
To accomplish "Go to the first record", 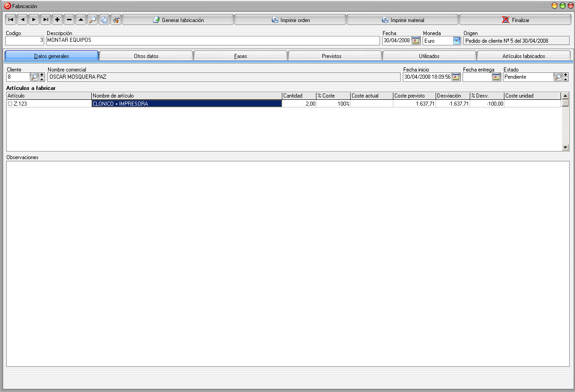I will (10, 20).
